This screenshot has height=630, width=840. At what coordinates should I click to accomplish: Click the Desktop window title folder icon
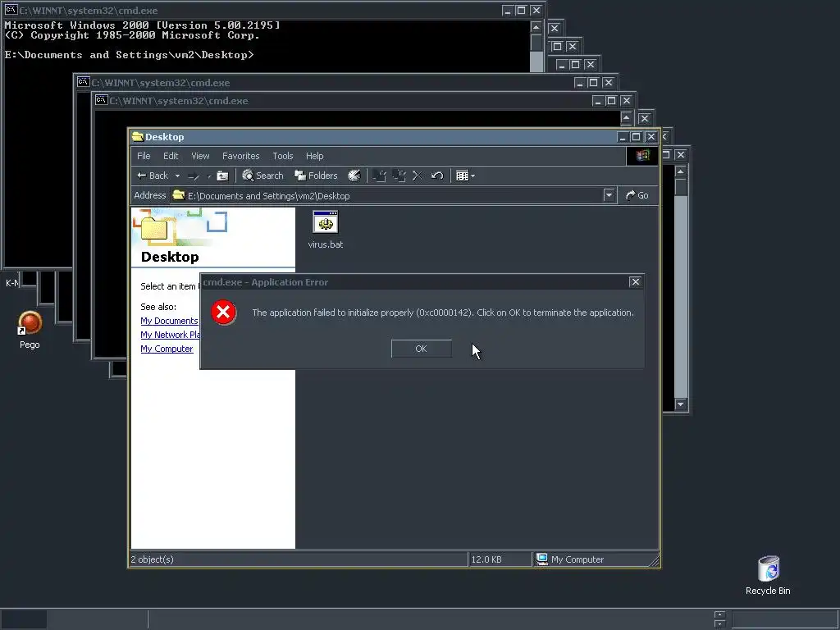tap(138, 137)
